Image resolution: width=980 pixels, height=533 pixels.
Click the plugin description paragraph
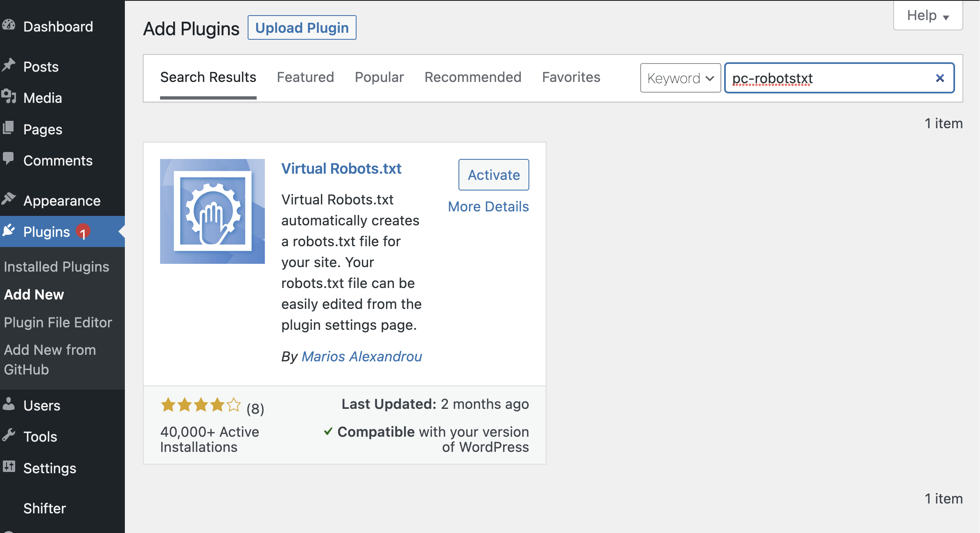351,262
